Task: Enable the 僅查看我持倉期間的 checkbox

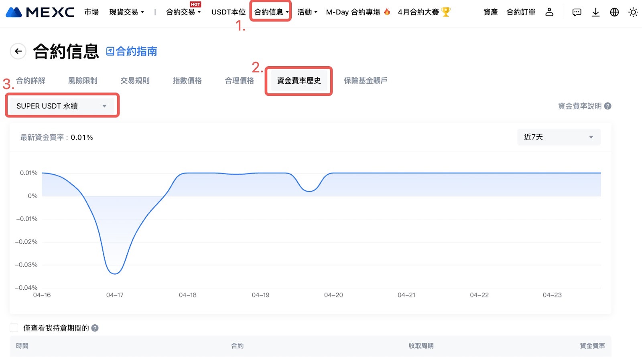Action: coord(14,328)
